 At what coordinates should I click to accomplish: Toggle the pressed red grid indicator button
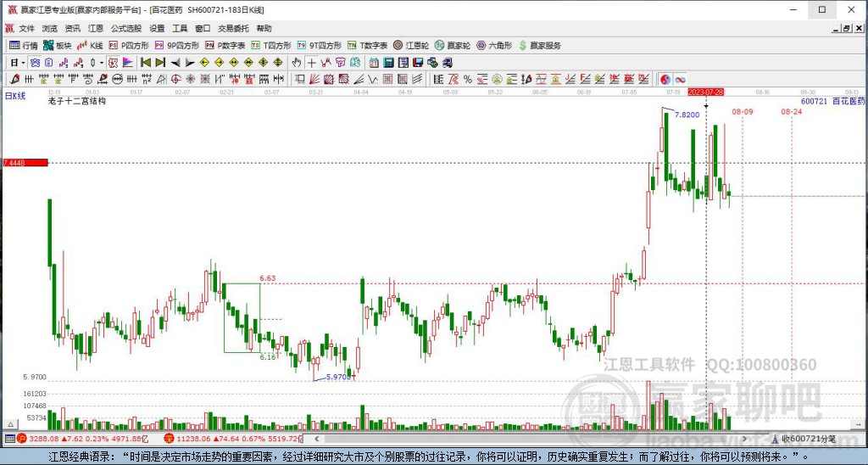(113, 63)
